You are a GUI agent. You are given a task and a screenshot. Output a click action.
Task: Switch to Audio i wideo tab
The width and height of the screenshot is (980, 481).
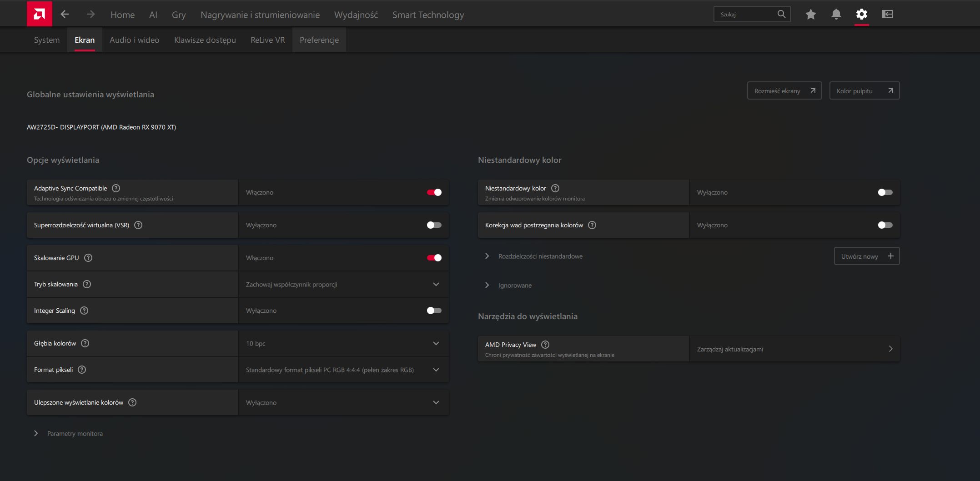point(134,40)
